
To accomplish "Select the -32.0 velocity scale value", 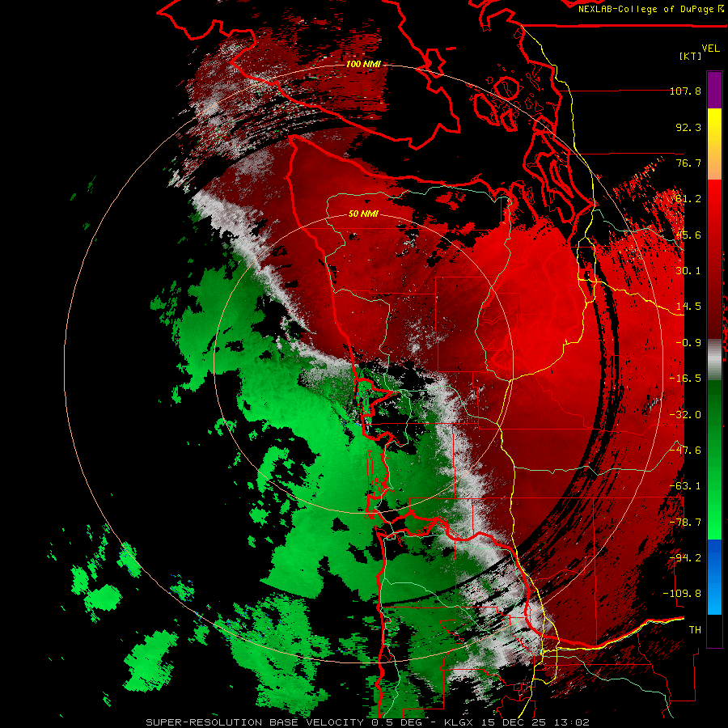I will pos(685,415).
